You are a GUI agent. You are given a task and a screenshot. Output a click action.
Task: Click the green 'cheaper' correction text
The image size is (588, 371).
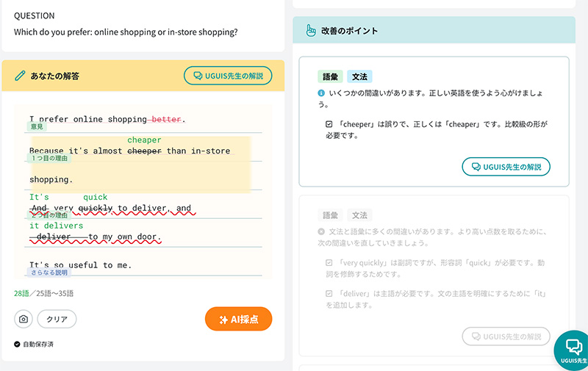[x=144, y=140]
